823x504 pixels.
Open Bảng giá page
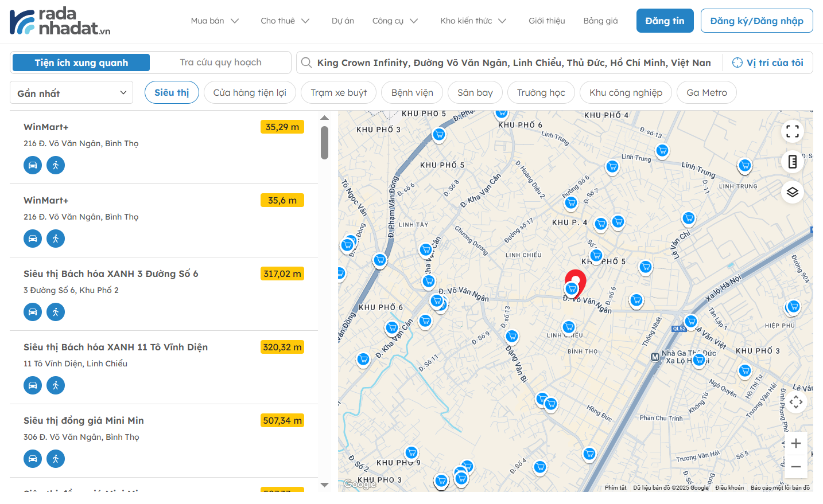(601, 21)
